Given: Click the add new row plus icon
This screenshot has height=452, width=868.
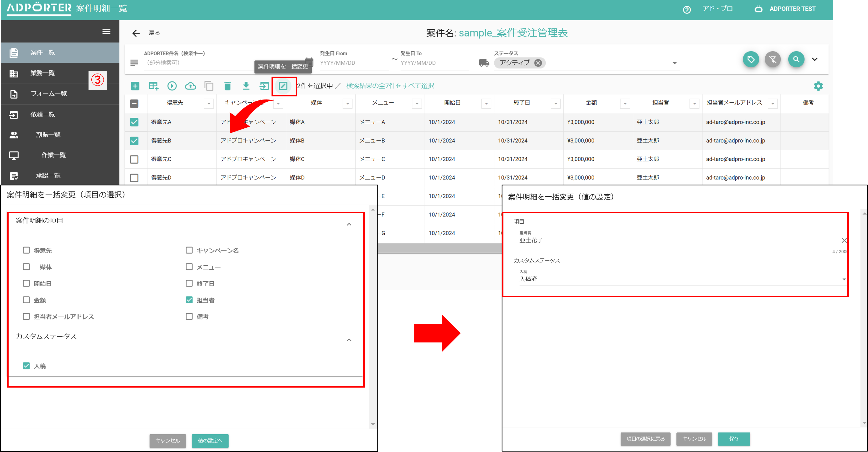Looking at the screenshot, I should click(135, 86).
